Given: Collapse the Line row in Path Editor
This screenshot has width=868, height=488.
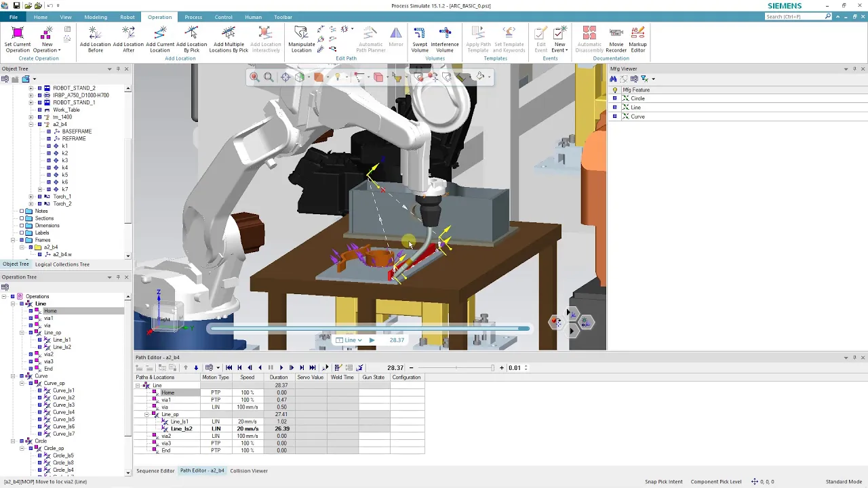Looking at the screenshot, I should pos(138,386).
